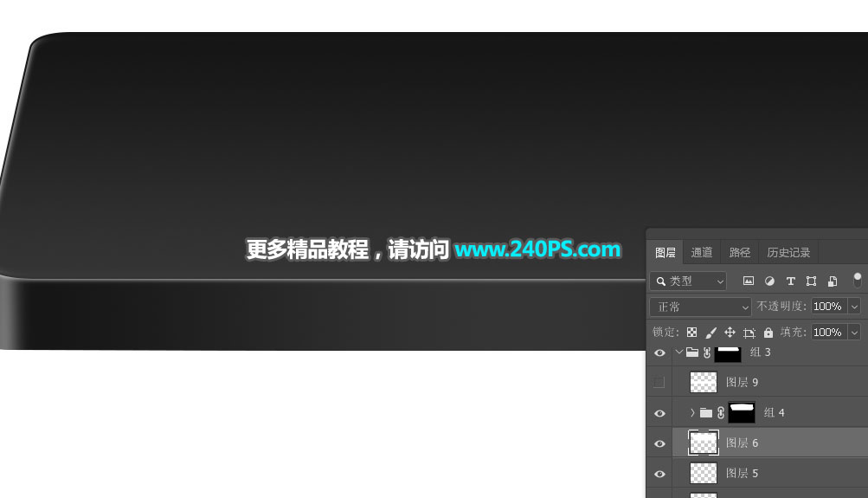
Task: Click the lock transparent pixels icon
Action: click(x=692, y=333)
